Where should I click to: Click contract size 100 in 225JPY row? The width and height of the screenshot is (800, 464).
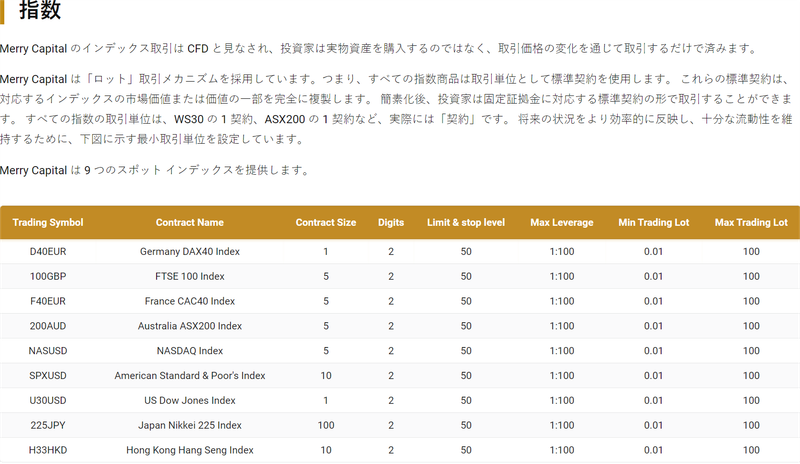[326, 425]
